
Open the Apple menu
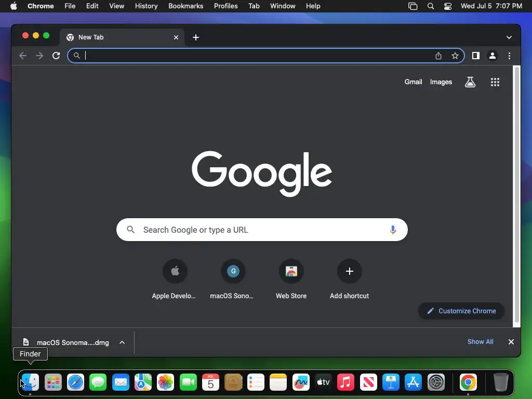14,6
